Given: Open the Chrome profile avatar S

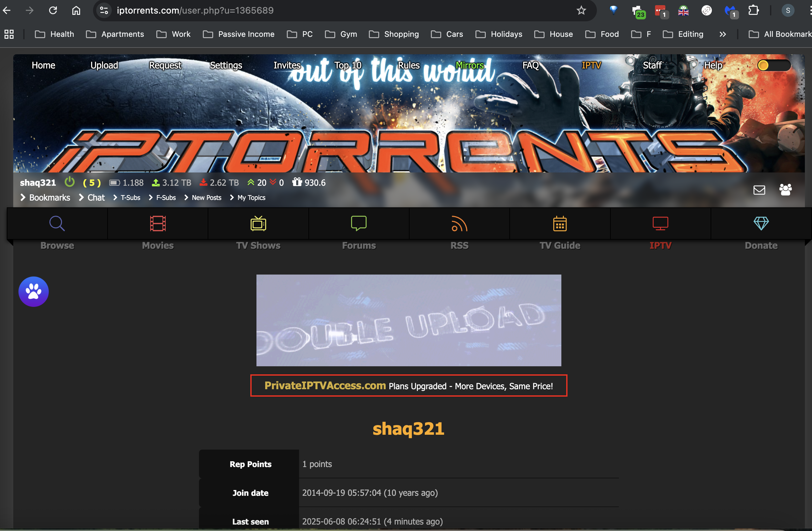Looking at the screenshot, I should click(x=788, y=11).
